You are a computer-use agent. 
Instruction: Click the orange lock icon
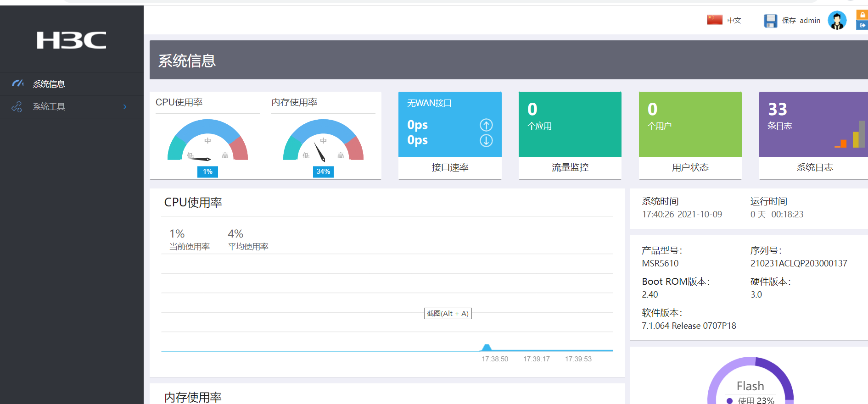(862, 15)
